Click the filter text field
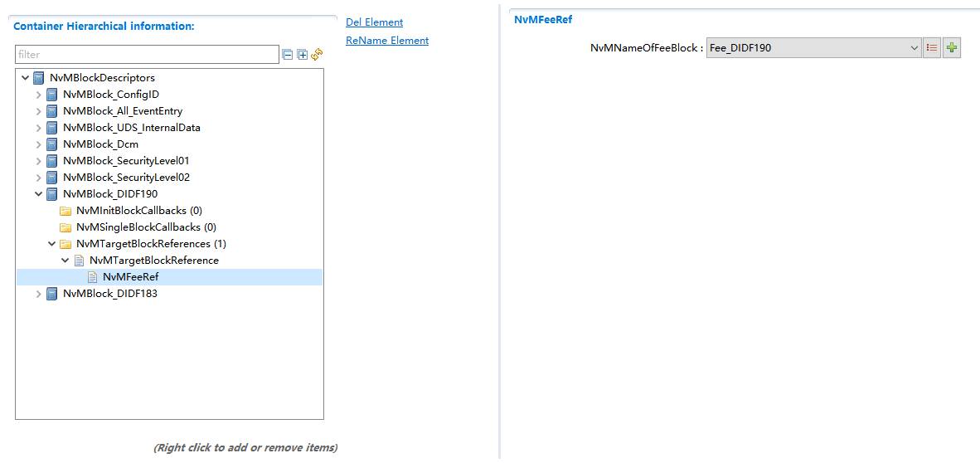980x463 pixels. coord(147,55)
